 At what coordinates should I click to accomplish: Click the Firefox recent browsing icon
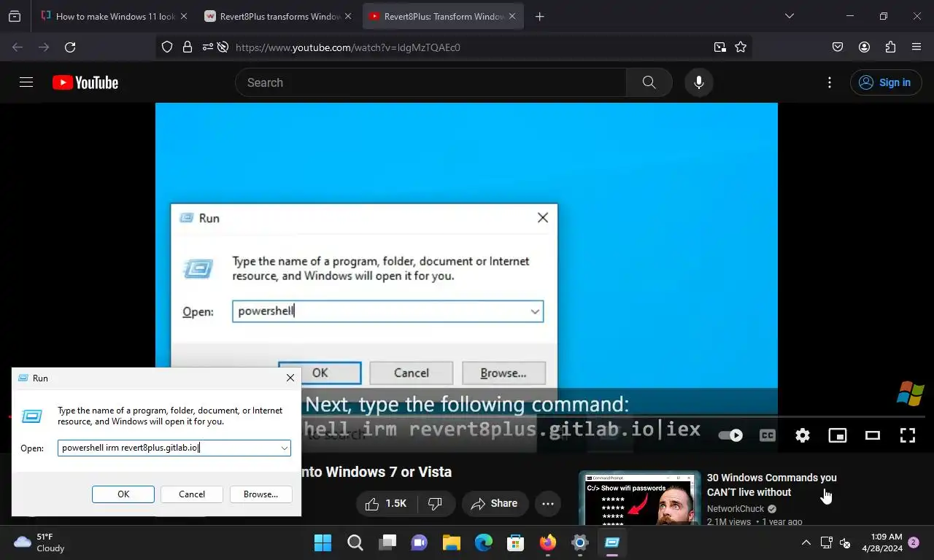pyautogui.click(x=15, y=16)
